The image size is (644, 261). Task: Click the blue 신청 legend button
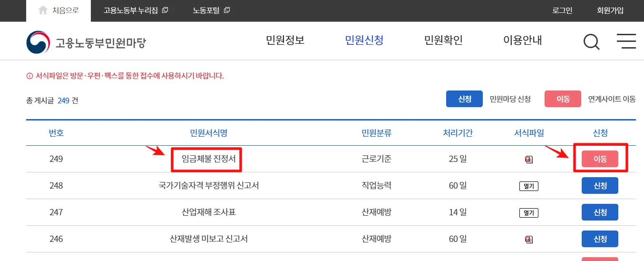click(464, 99)
